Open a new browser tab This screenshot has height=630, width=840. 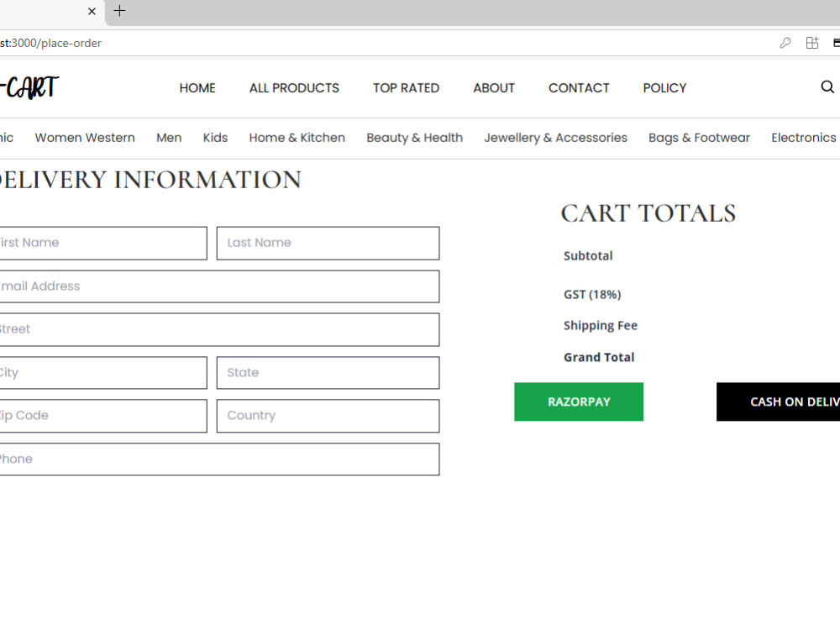[119, 11]
